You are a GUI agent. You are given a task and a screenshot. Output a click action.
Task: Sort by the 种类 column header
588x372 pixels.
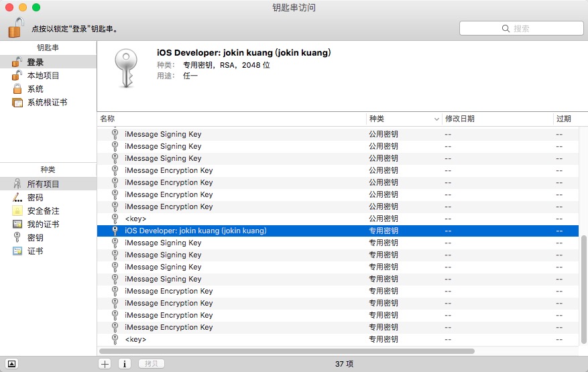[x=404, y=119]
